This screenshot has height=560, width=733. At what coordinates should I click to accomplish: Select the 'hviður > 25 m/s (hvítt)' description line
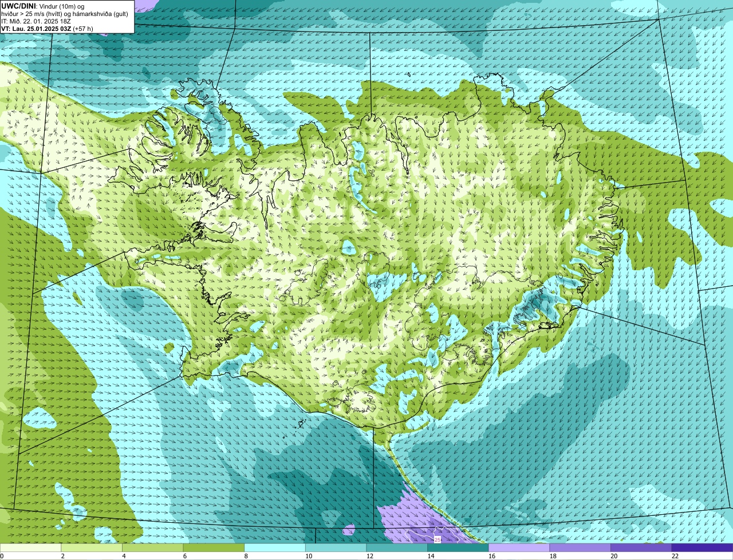coord(65,13)
